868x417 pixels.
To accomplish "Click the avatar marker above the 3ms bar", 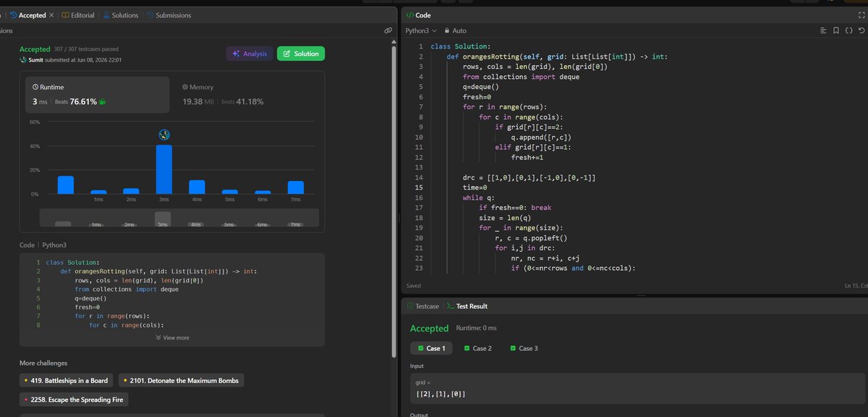I will (164, 135).
